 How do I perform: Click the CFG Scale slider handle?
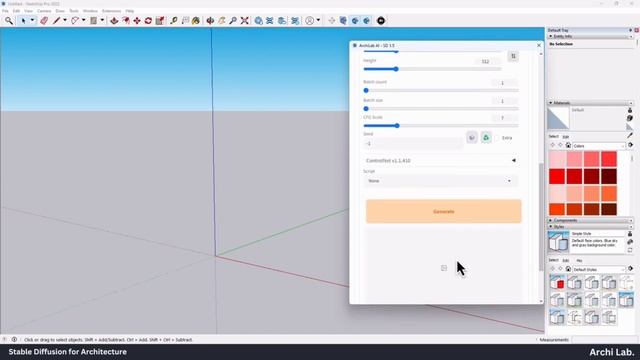[x=397, y=126]
